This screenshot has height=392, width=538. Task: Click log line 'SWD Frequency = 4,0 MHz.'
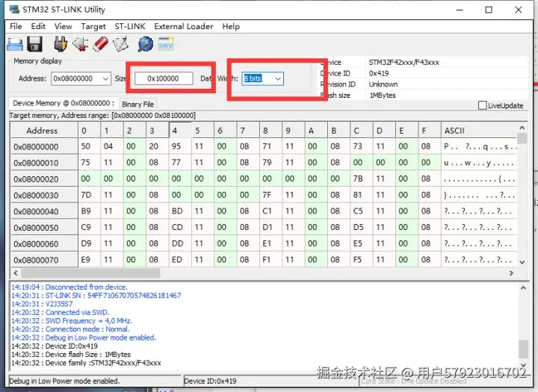(72, 321)
